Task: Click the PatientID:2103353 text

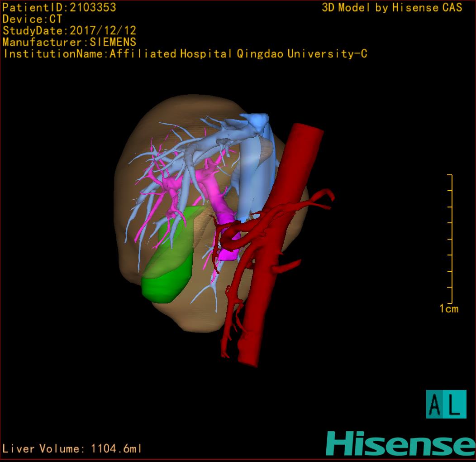Action: click(59, 7)
